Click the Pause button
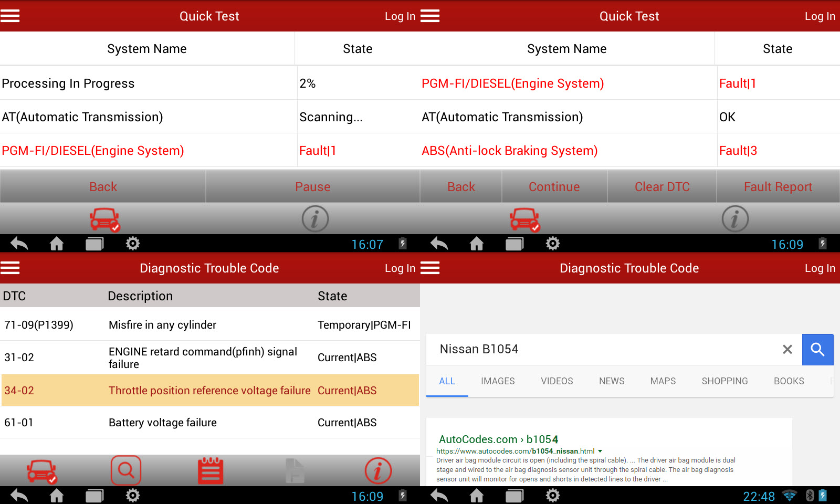This screenshot has height=504, width=840. [x=313, y=186]
